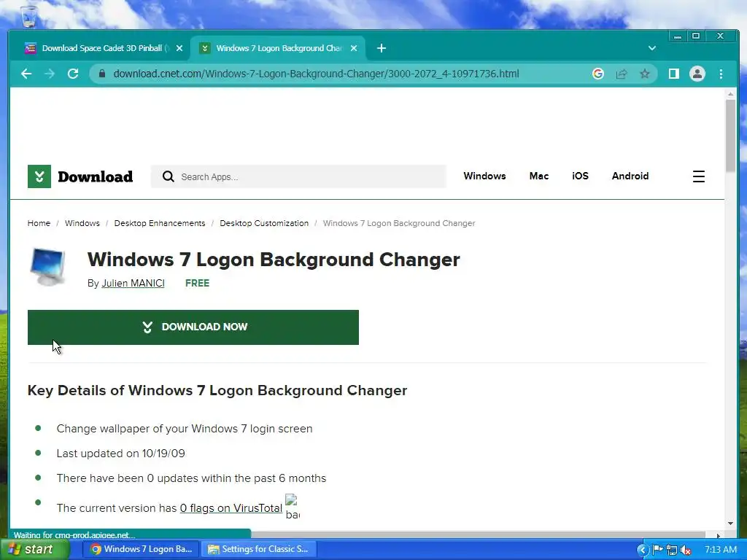Screen dimensions: 747x560
Task: Click the DOWNLOAD NOW button
Action: pyautogui.click(x=193, y=327)
